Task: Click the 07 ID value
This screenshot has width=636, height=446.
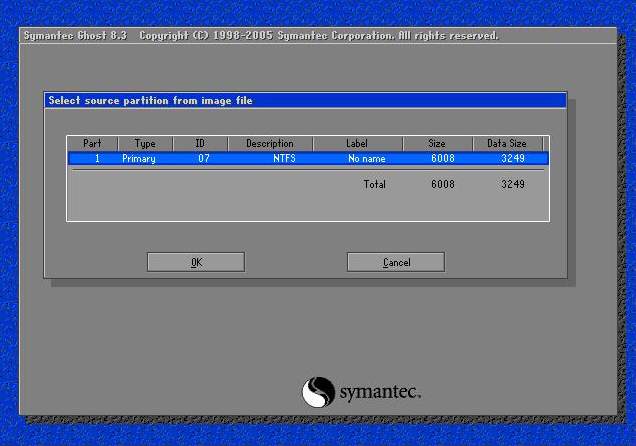Action: [x=203, y=158]
